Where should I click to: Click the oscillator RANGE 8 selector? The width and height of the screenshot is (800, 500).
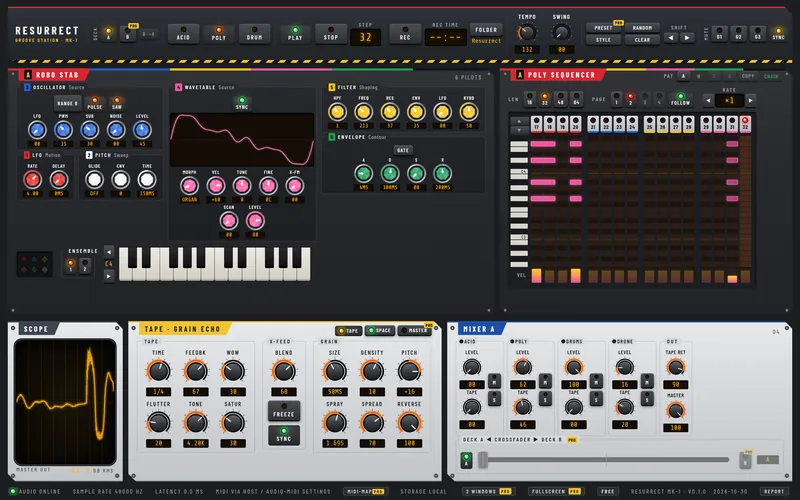[67, 103]
